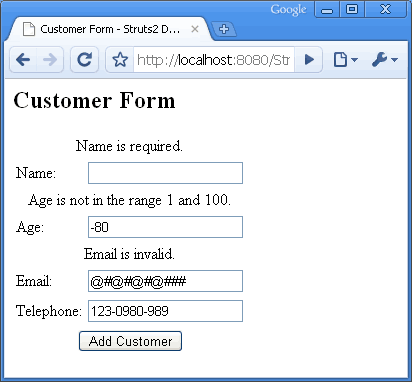
Task: Open the wrench tools menu
Action: pos(385,60)
